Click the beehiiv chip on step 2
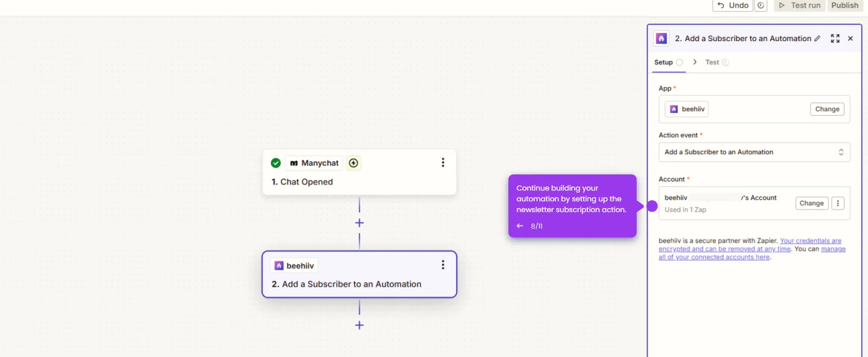This screenshot has height=357, width=868. [294, 266]
